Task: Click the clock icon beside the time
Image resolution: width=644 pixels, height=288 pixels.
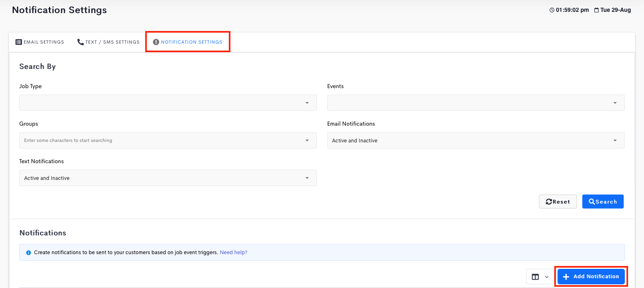Action: click(552, 10)
